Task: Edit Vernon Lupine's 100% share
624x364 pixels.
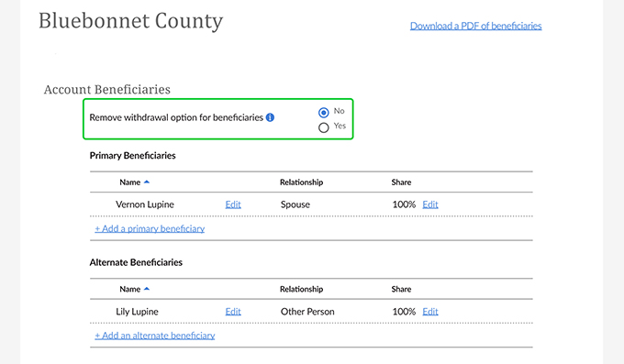Action: 430,204
